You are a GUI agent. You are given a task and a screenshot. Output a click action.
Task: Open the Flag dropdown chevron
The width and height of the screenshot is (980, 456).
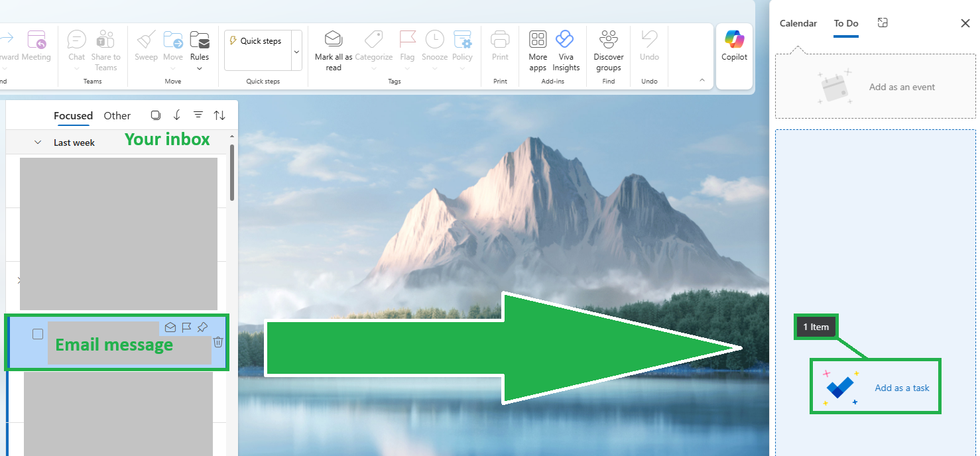(x=407, y=68)
